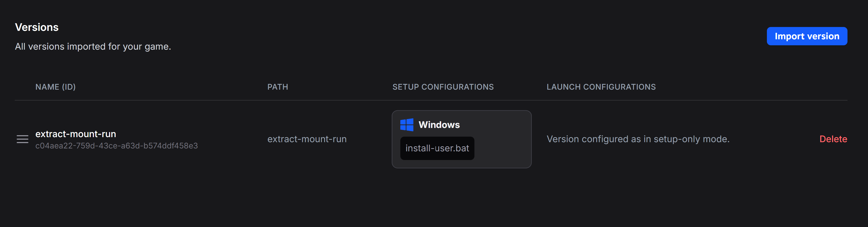Click the setup-only mode message text
Screen dimensions: 868x227
(638, 139)
